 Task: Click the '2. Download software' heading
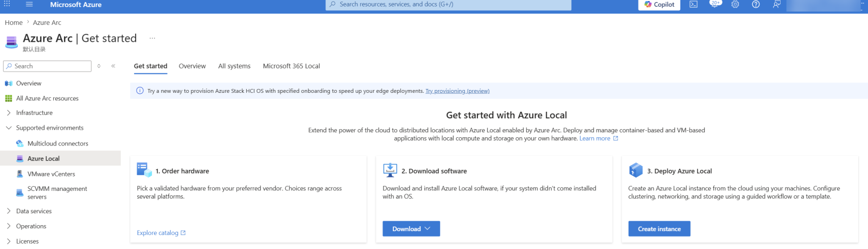tap(434, 171)
